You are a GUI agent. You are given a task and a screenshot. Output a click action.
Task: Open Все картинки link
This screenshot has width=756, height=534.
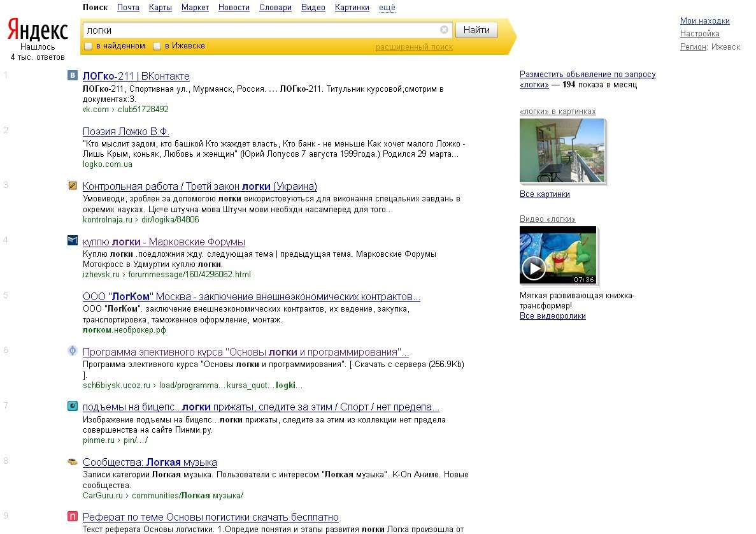click(545, 194)
